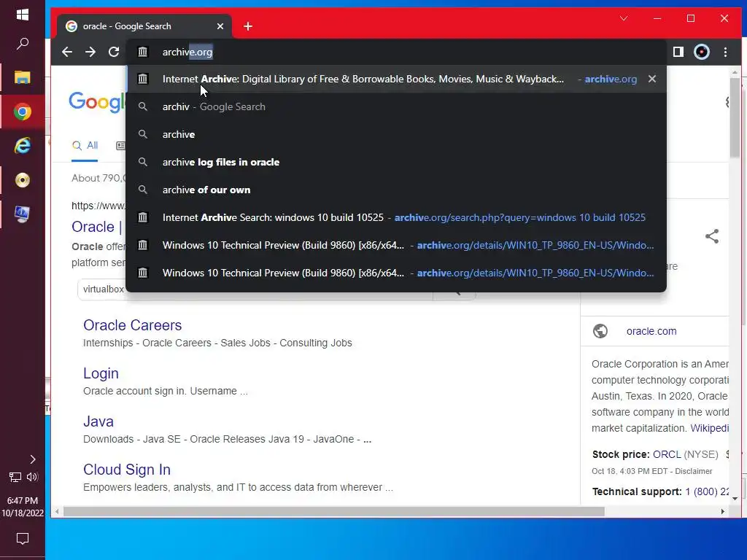Reload the current page
The width and height of the screenshot is (747, 560).
[114, 52]
